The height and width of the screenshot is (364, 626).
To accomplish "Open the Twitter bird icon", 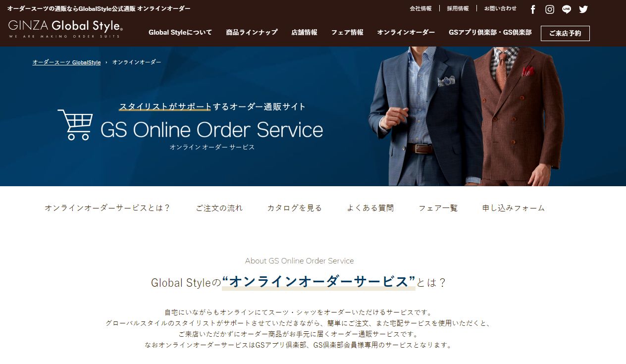I will [583, 9].
